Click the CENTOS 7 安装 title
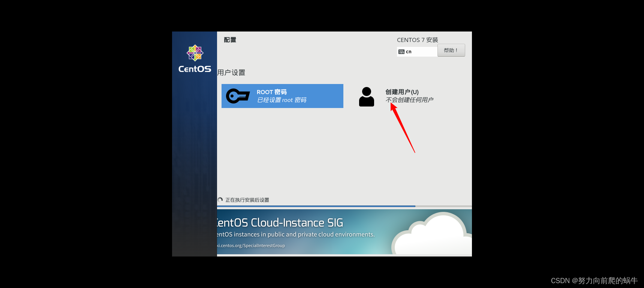Viewport: 644px width, 288px height. 417,40
